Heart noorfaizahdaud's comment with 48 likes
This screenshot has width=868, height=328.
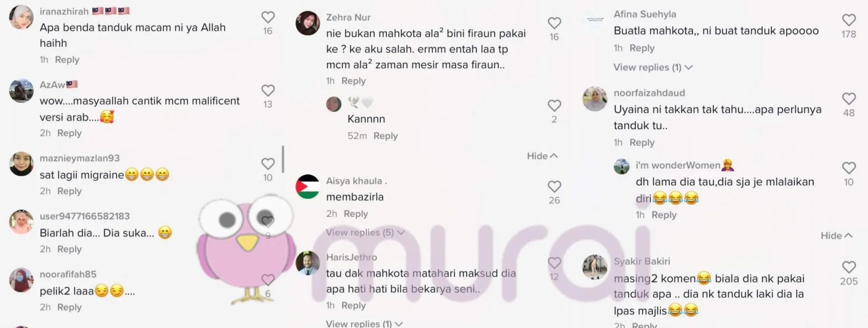[x=849, y=98]
